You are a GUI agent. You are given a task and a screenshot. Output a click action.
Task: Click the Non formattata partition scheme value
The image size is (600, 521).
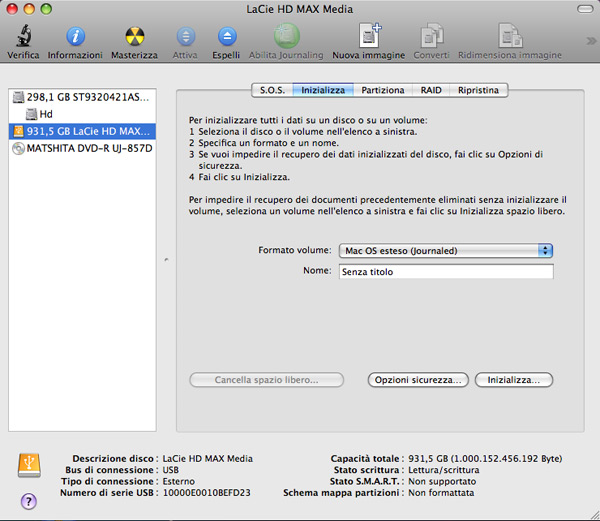(x=441, y=493)
